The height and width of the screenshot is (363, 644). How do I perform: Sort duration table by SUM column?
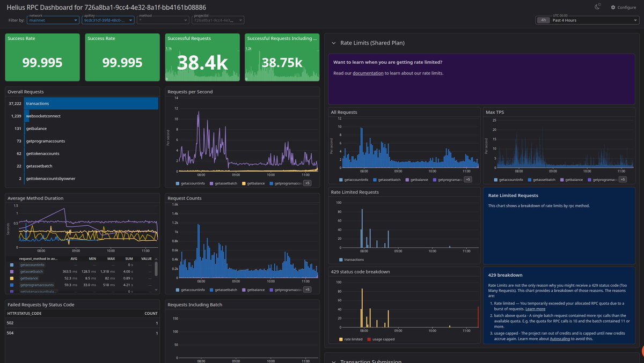click(x=129, y=258)
